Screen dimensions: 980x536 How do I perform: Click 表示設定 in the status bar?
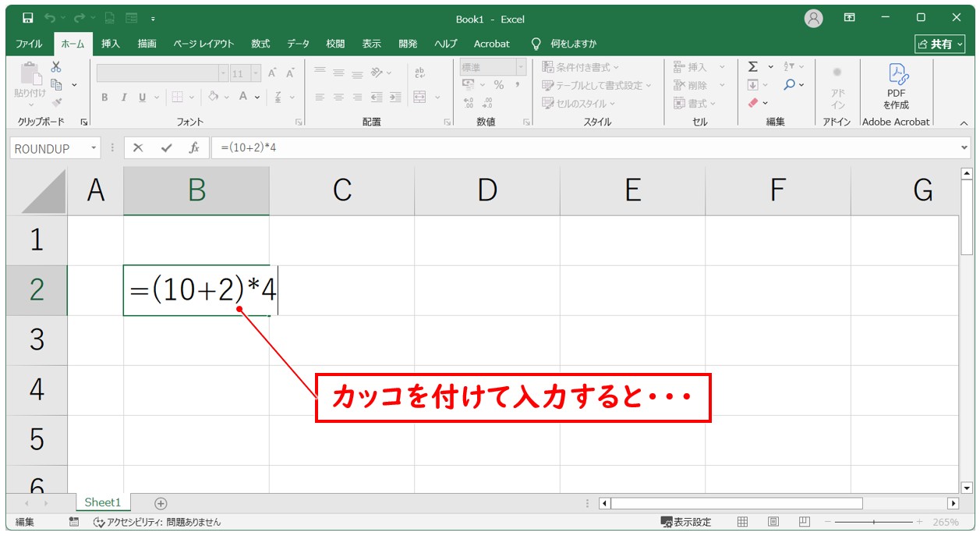tap(686, 522)
